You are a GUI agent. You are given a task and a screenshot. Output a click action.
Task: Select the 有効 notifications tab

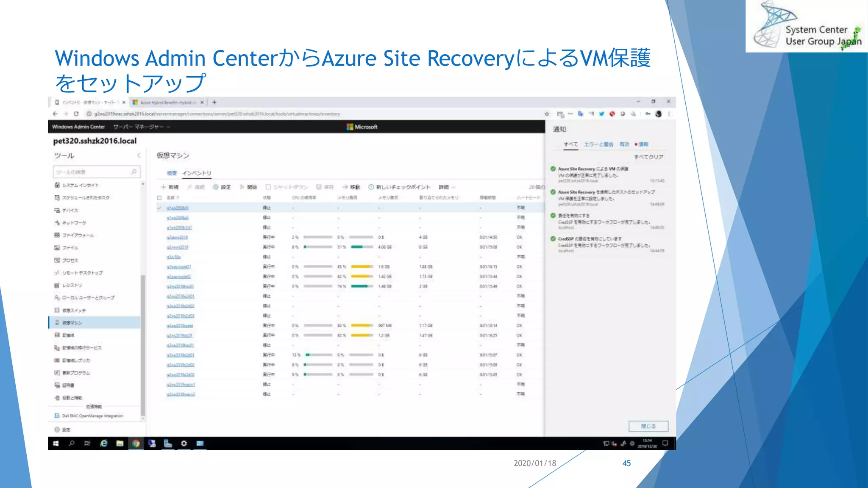coord(624,144)
